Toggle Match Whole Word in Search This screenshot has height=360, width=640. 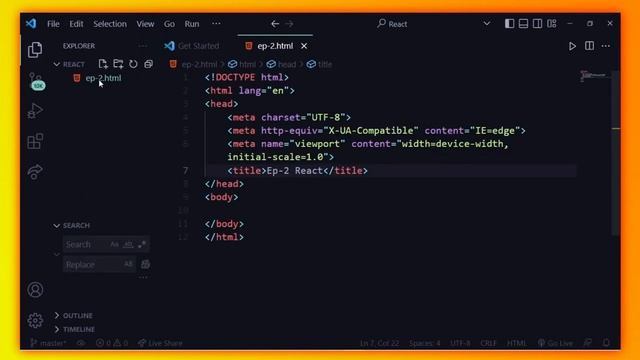pos(128,244)
